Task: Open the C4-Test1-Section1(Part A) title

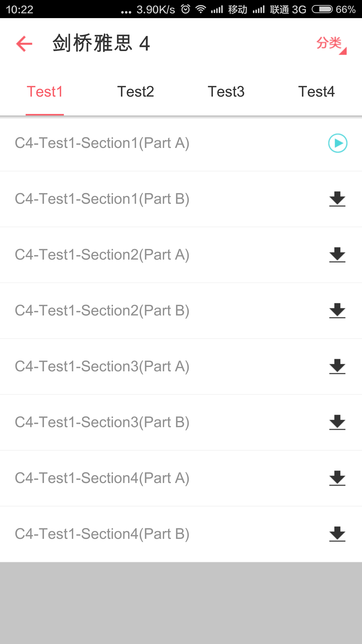Action: (x=102, y=143)
